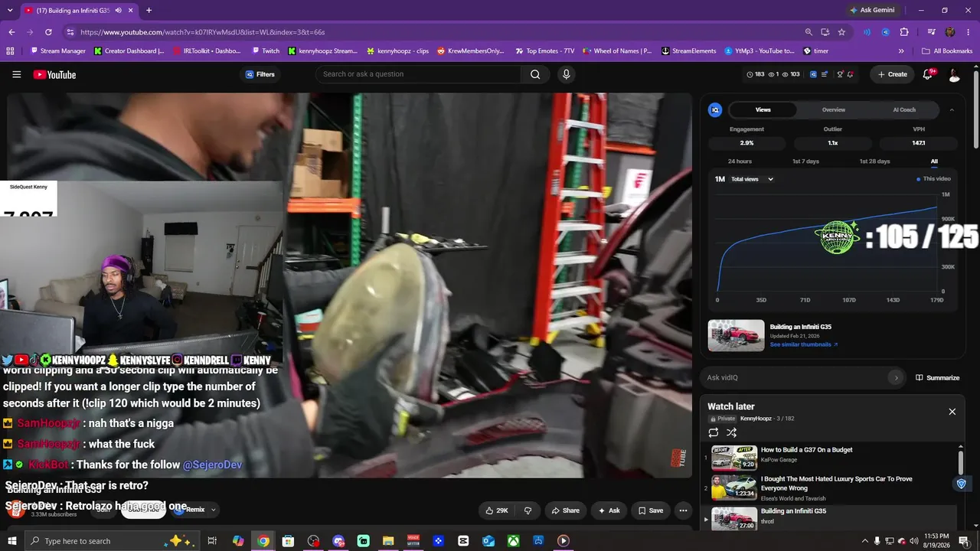Dislike the video with thumbs down
The image size is (980, 551).
pos(528,510)
